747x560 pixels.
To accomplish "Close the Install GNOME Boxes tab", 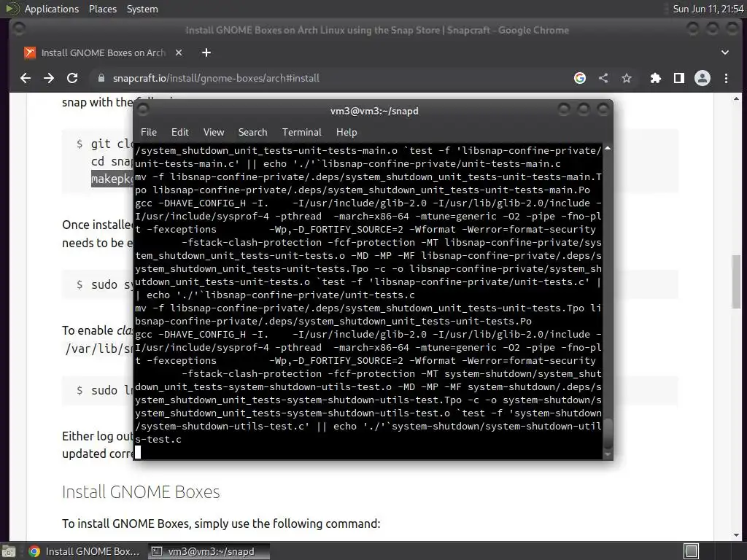I will pos(179,52).
